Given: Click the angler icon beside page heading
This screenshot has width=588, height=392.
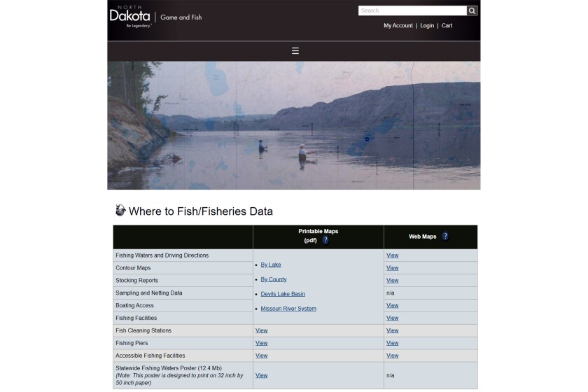Looking at the screenshot, I should click(120, 211).
